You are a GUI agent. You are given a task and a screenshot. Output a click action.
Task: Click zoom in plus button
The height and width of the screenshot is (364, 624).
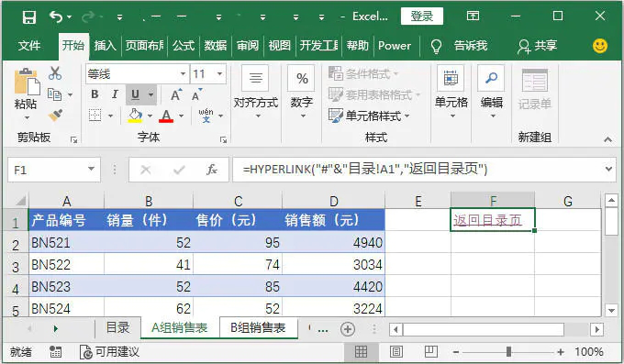(x=561, y=352)
